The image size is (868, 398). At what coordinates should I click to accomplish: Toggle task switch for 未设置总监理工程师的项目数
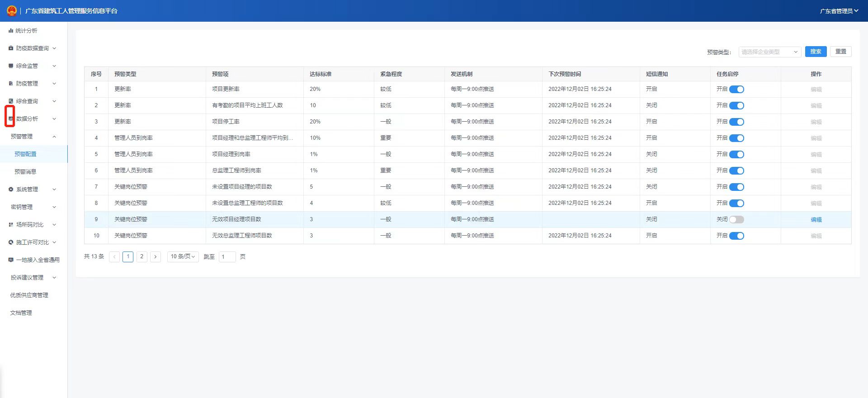click(x=736, y=204)
